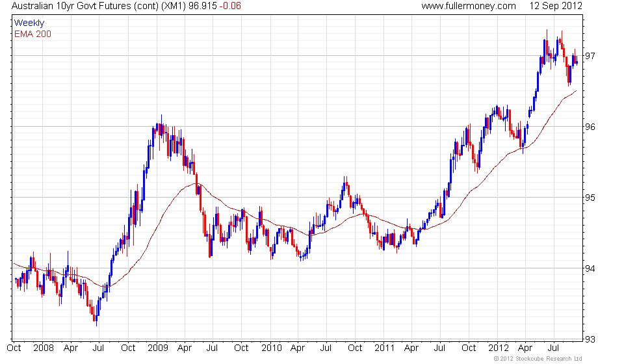Click the 12 Sep 2012 date label
Image resolution: width=637 pixels, height=364 pixels.
tap(555, 6)
